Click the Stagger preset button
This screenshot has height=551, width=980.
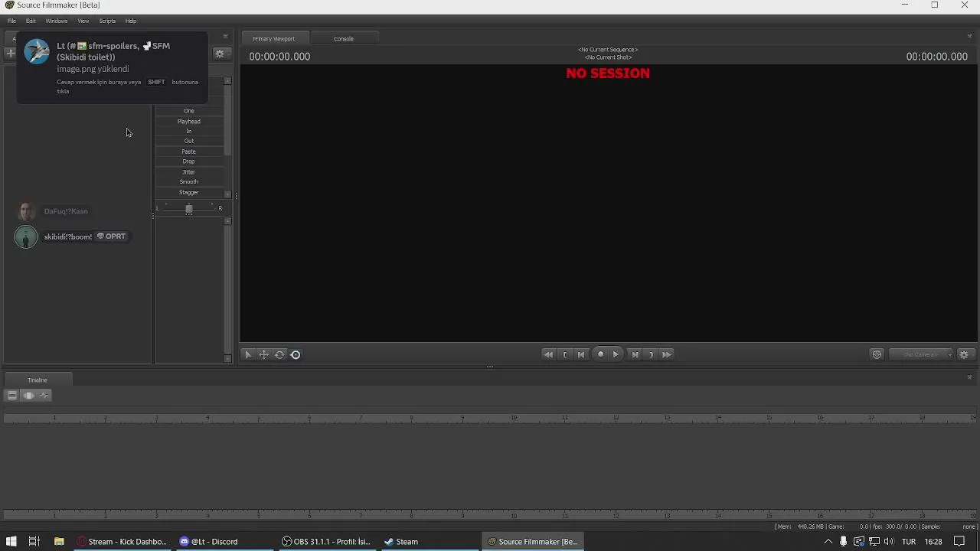(189, 192)
